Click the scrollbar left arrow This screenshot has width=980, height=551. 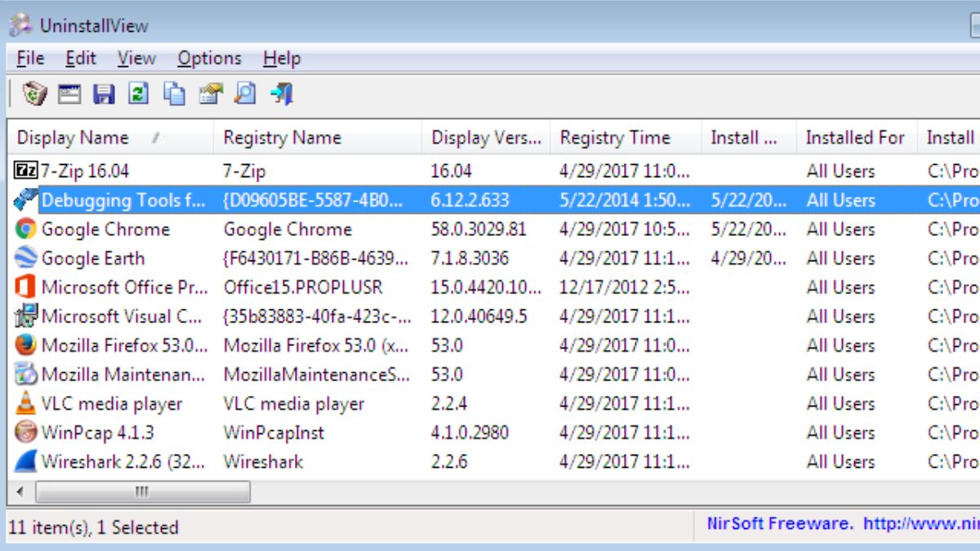[20, 492]
